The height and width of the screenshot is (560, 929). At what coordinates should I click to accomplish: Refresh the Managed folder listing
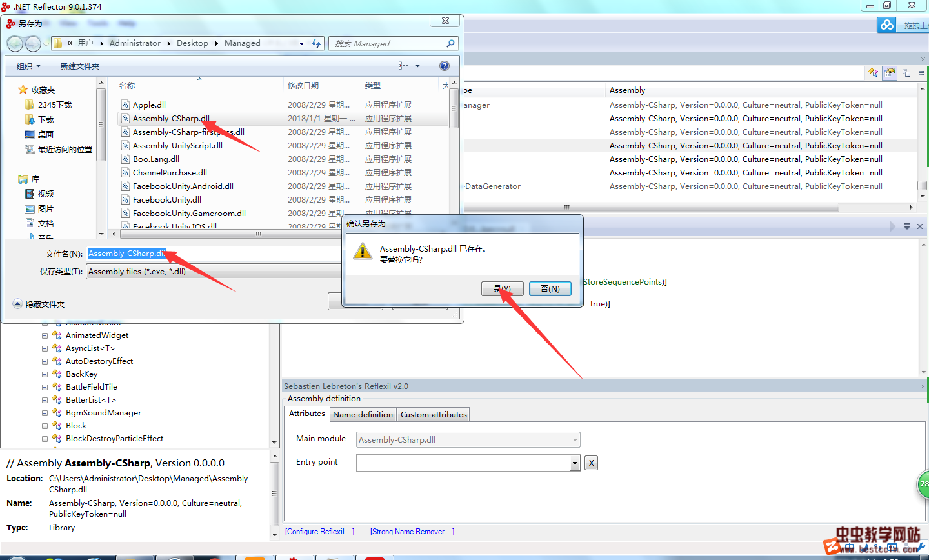pyautogui.click(x=316, y=43)
